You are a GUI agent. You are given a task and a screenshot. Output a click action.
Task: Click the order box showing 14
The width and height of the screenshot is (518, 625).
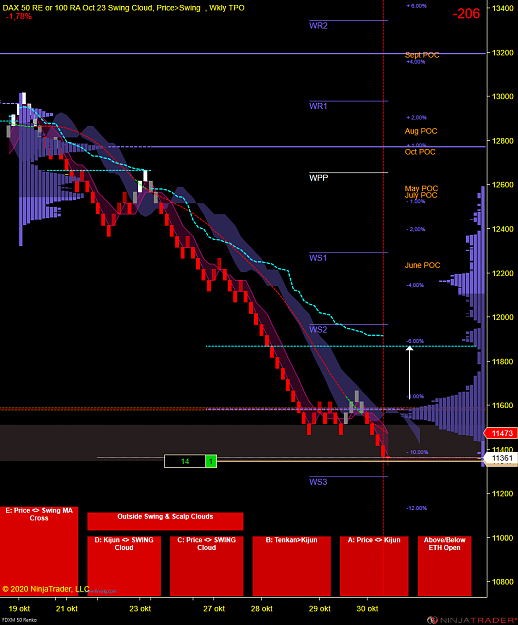185,462
